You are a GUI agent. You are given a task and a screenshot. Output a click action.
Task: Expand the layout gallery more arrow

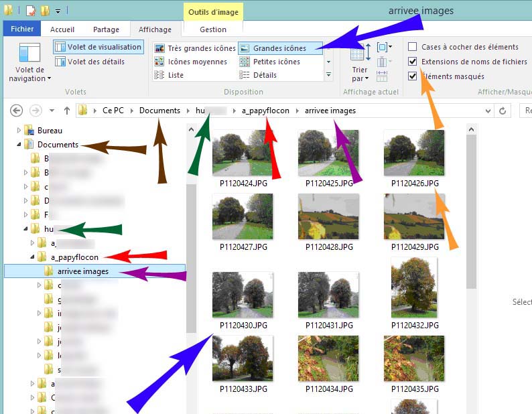pos(328,74)
